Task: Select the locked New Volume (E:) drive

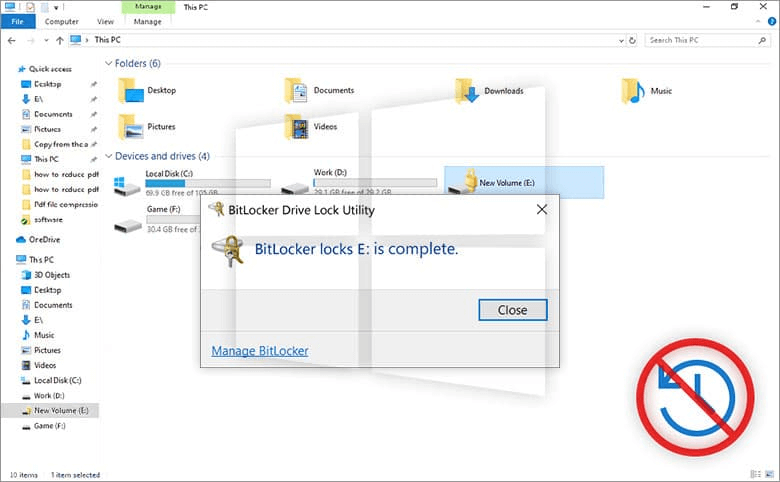Action: point(524,182)
